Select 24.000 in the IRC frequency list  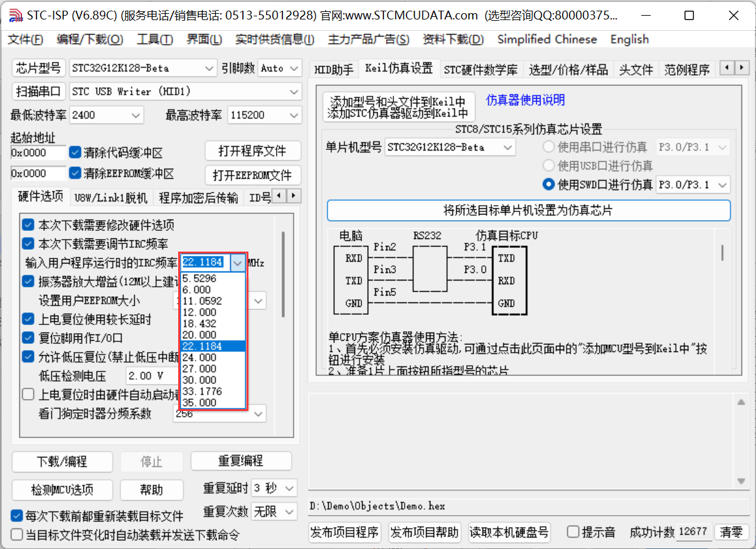[x=213, y=358]
